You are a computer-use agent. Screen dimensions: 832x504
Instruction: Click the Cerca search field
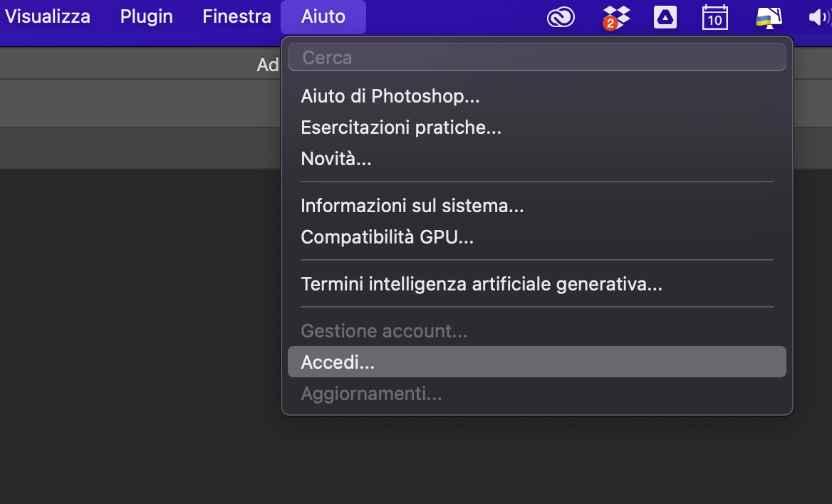[x=536, y=57]
